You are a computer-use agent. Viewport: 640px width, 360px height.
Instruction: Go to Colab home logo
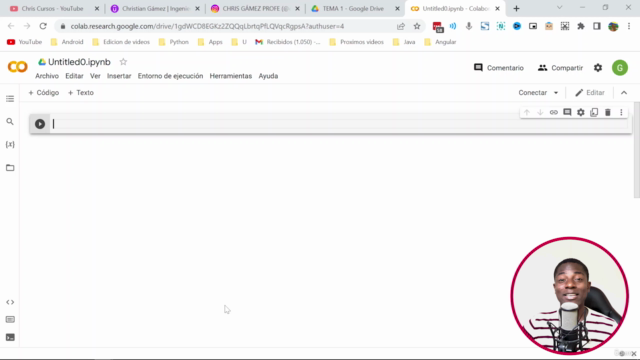(18, 67)
